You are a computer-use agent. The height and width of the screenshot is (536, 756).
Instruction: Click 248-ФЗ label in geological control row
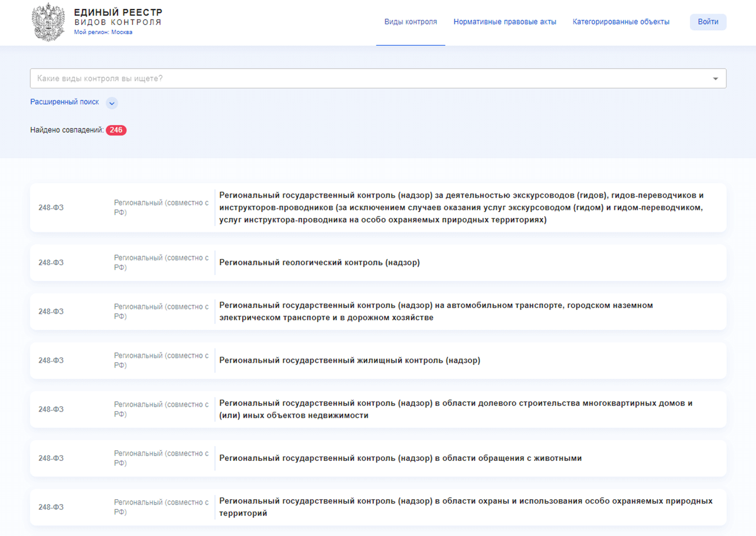pos(51,263)
